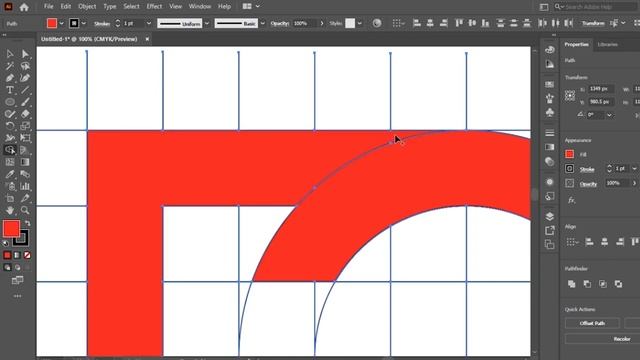Select the Mesh tool
The image size is (640, 360).
(10, 162)
